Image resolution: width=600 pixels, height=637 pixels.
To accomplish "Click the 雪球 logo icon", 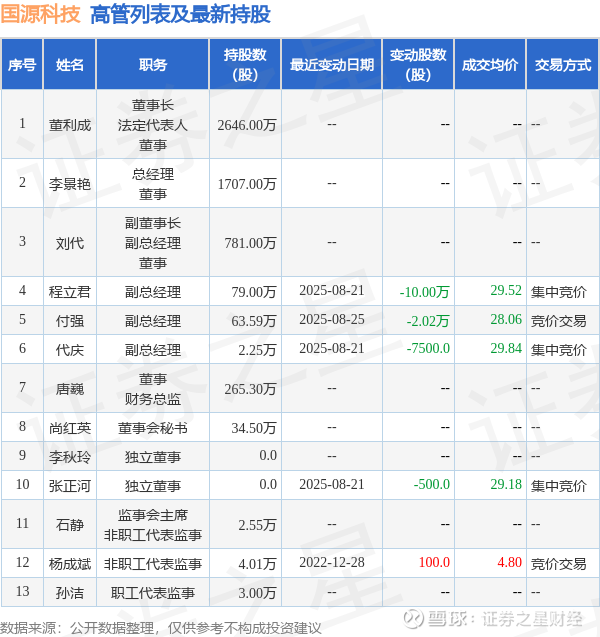I will click(x=413, y=619).
